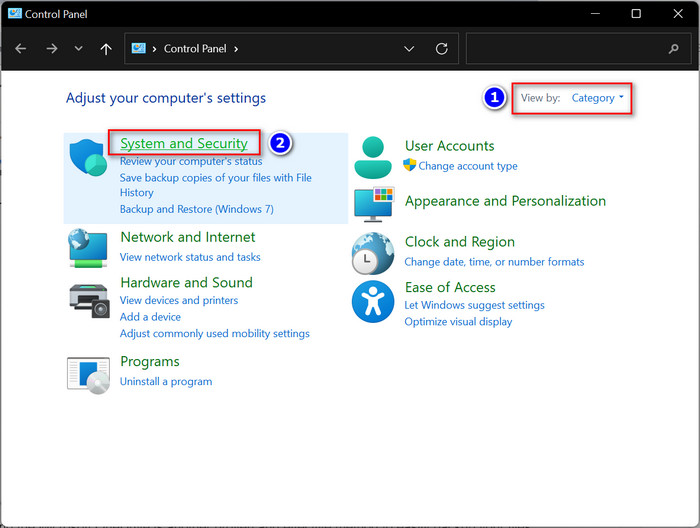Click Change account type link

pos(468,166)
